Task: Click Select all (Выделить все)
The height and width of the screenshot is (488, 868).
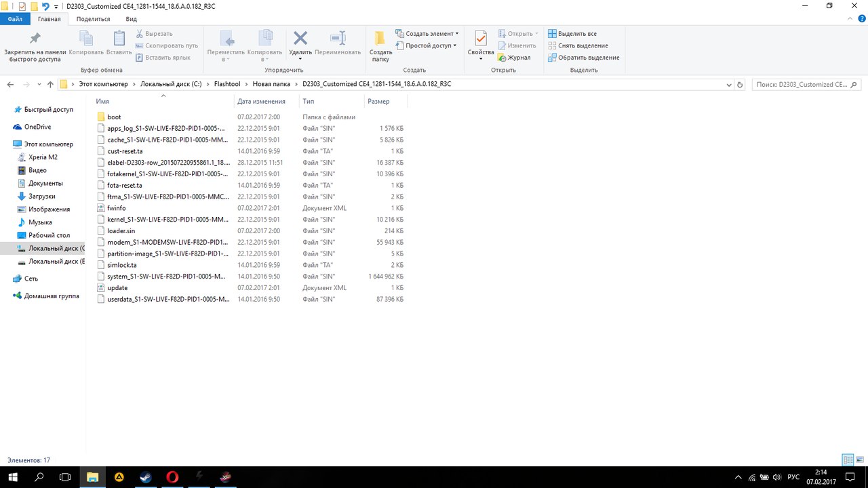Action: pyautogui.click(x=573, y=34)
